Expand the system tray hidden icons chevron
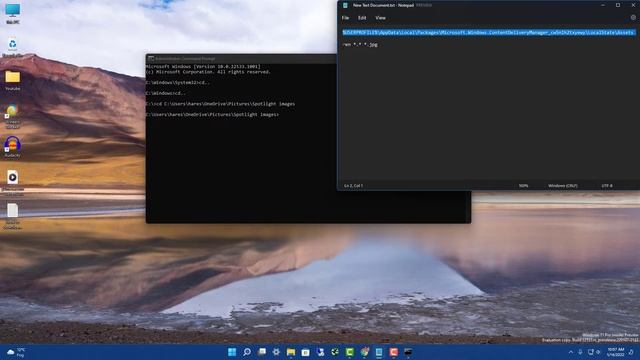Viewport: 640px width, 360px height. point(571,352)
